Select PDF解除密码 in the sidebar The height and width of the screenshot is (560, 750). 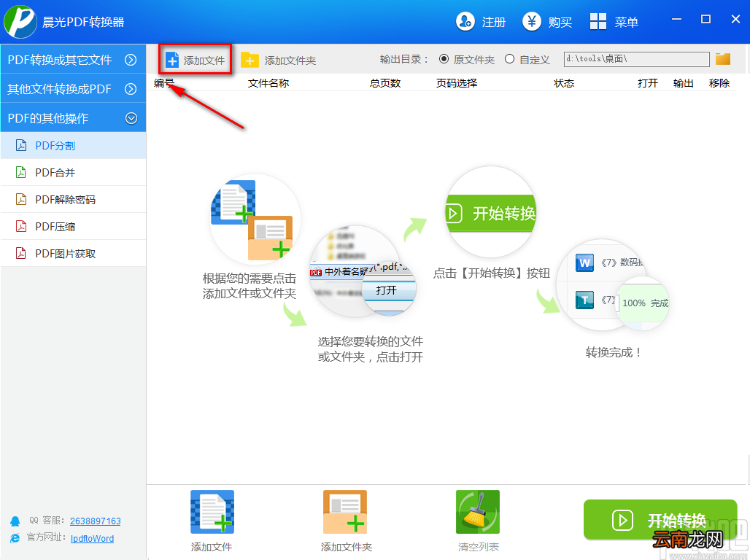(73, 199)
